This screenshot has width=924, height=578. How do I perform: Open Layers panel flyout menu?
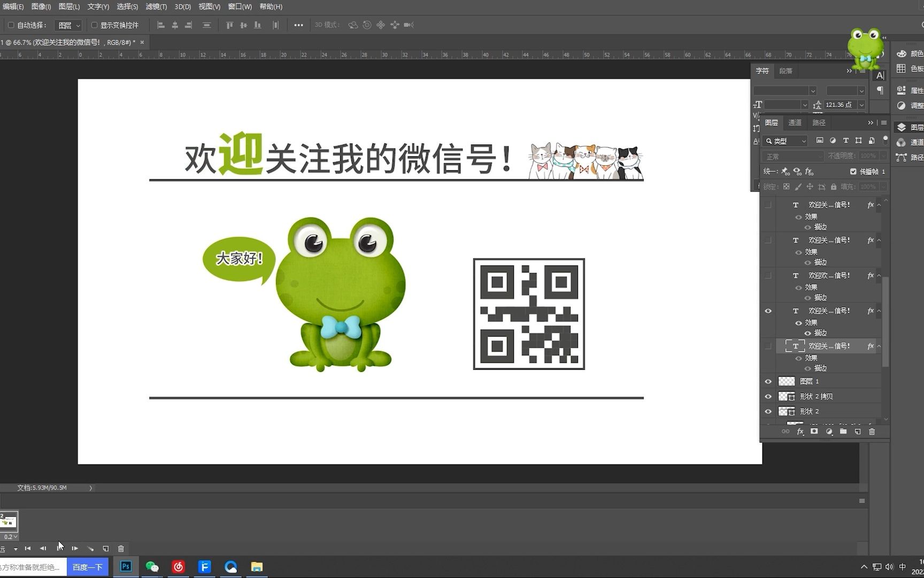pos(884,123)
